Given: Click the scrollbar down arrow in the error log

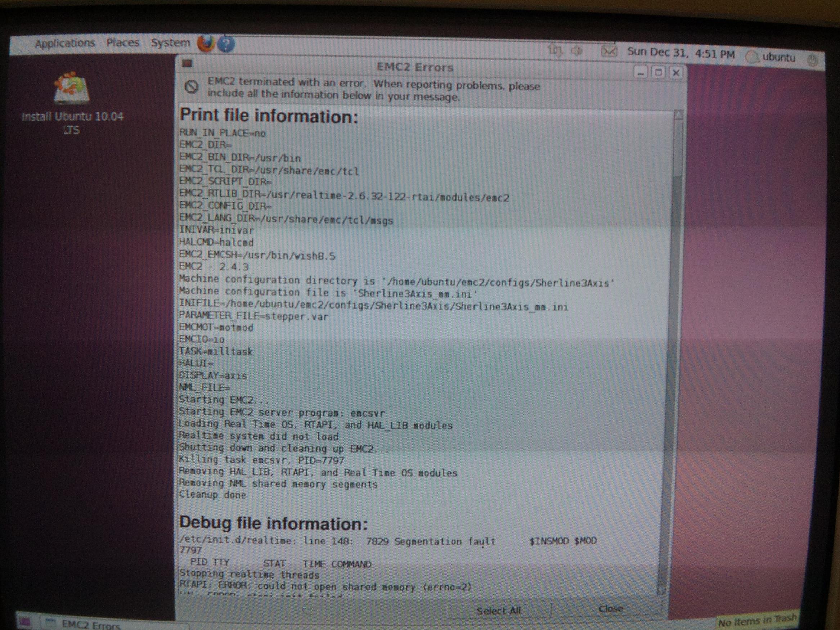Looking at the screenshot, I should [x=661, y=590].
